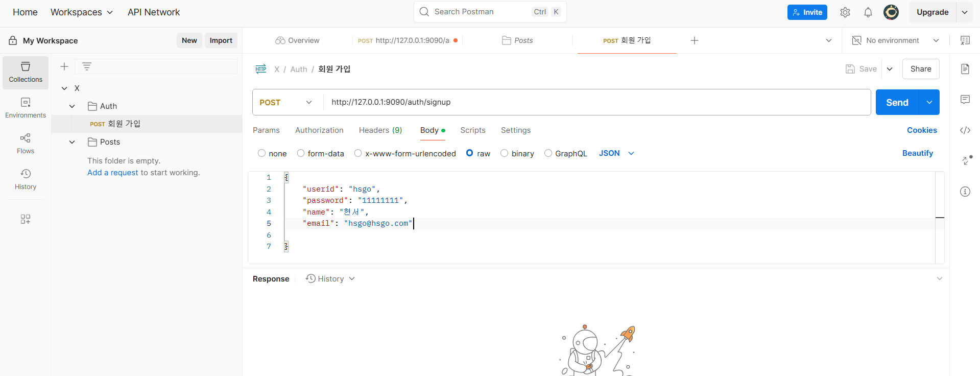Open the notifications bell
Image resolution: width=980 pixels, height=376 pixels.
(x=868, y=12)
